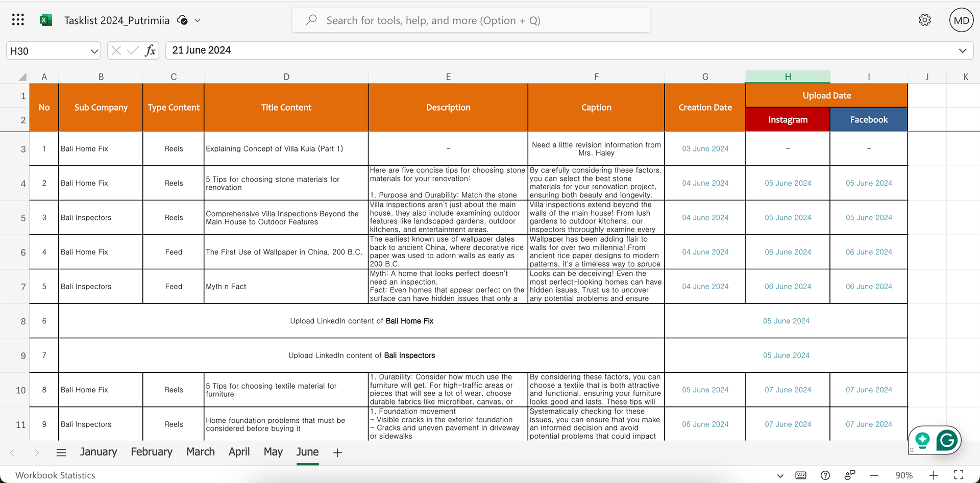Expand the file name dropdown chevron
980x483 pixels.
point(198,21)
